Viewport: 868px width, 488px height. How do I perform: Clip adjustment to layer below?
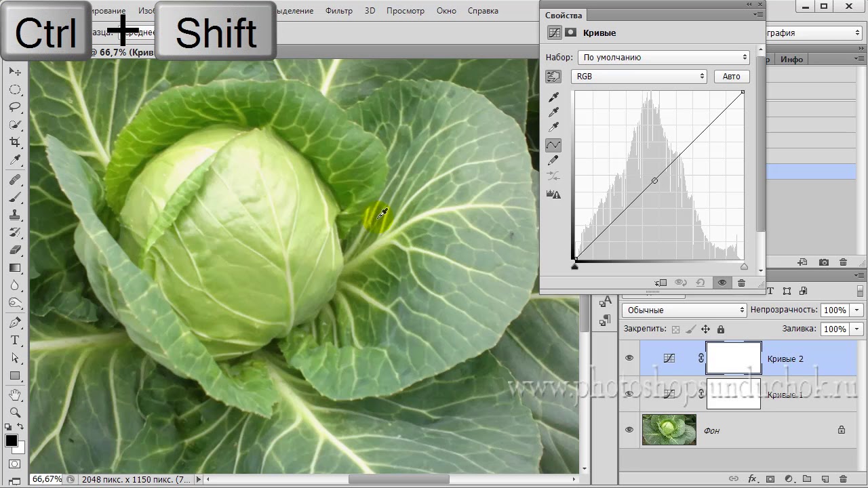[661, 283]
